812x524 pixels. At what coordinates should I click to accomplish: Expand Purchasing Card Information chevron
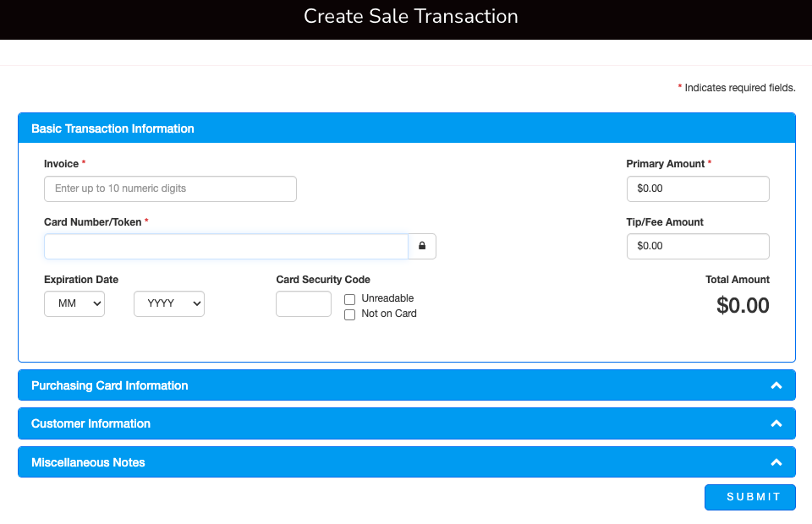coord(776,385)
